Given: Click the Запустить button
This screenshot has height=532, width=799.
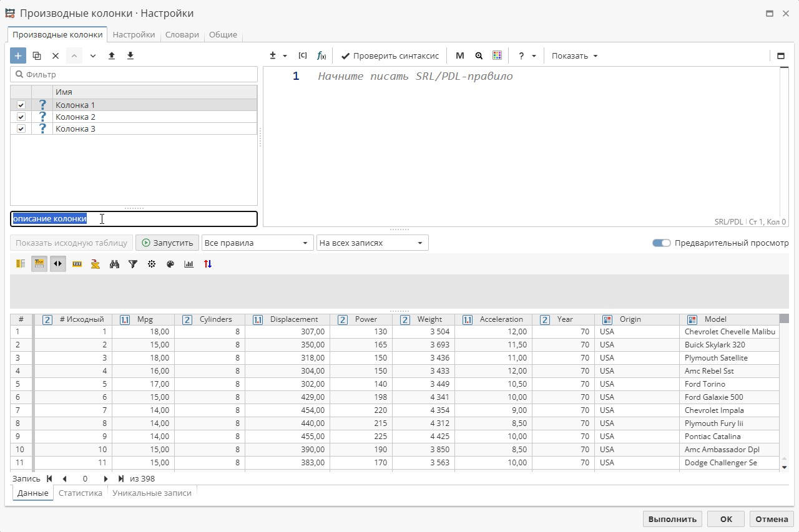Looking at the screenshot, I should click(167, 243).
